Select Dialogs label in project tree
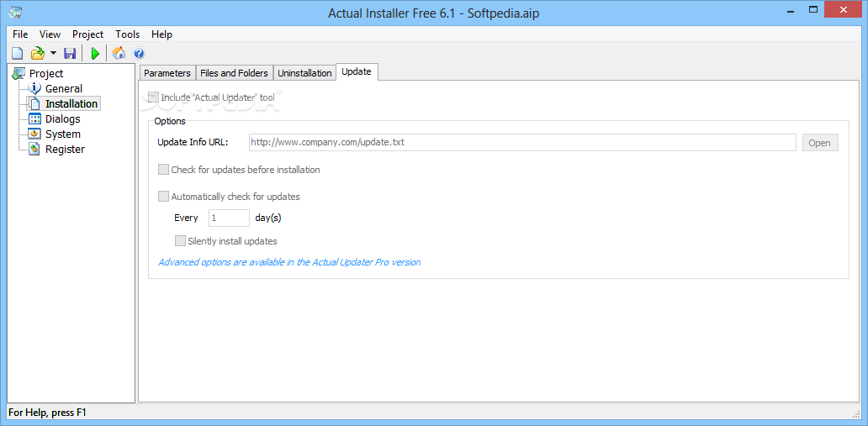Screen dimensions: 868x426 pos(62,119)
